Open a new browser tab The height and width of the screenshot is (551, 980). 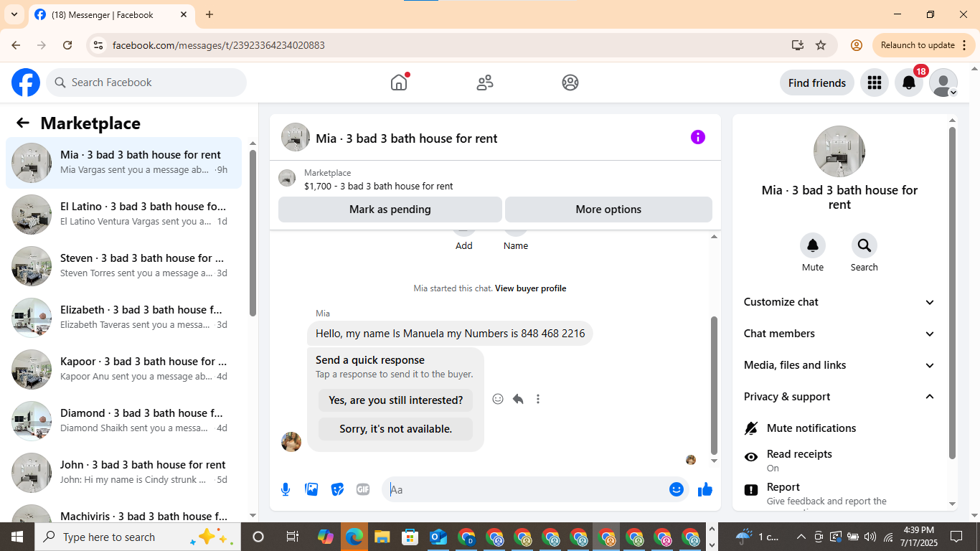point(209,14)
